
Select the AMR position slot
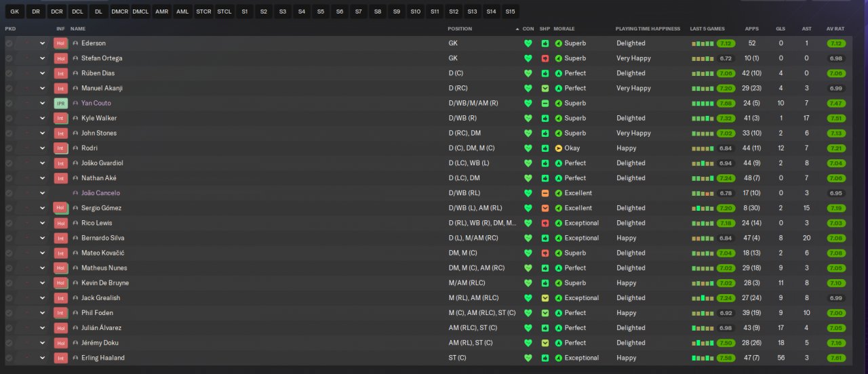tap(161, 12)
